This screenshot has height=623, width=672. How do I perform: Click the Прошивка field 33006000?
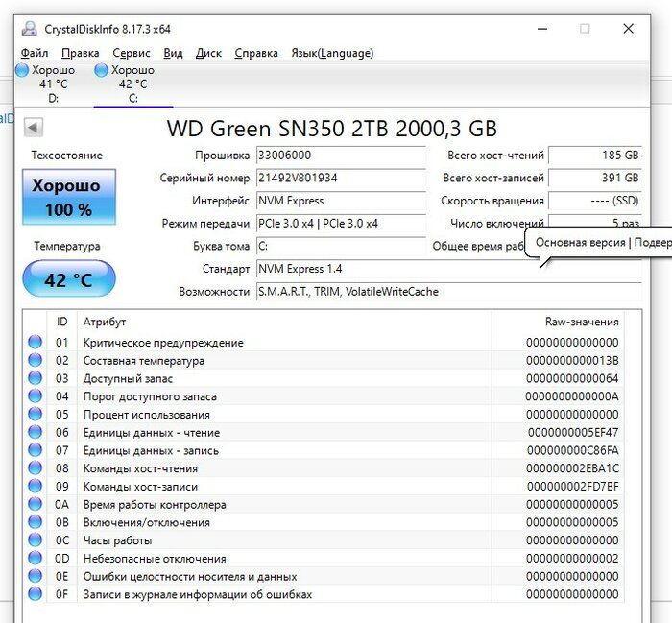coord(341,156)
